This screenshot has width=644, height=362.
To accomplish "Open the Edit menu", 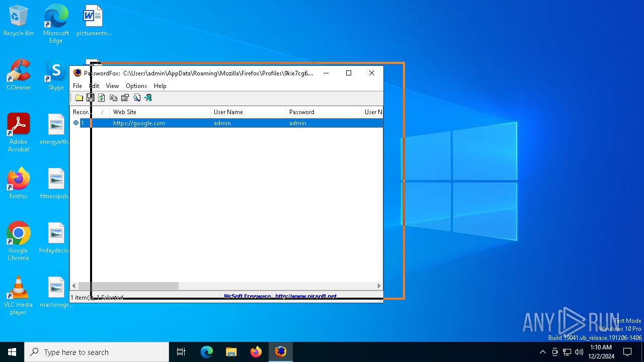I will tap(94, 86).
